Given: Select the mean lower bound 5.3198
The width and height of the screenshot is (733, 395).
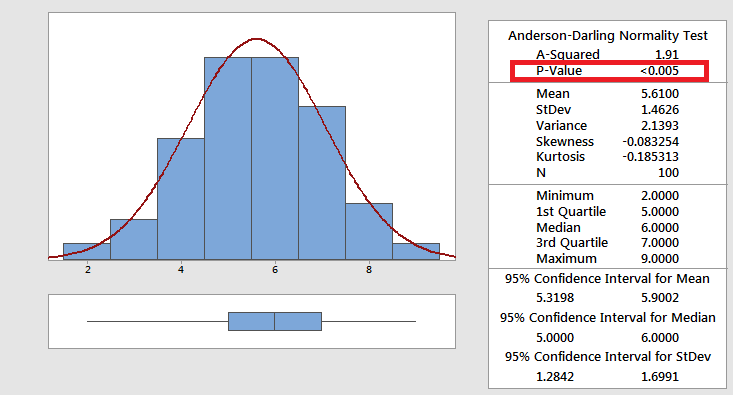Looking at the screenshot, I should 555,298.
